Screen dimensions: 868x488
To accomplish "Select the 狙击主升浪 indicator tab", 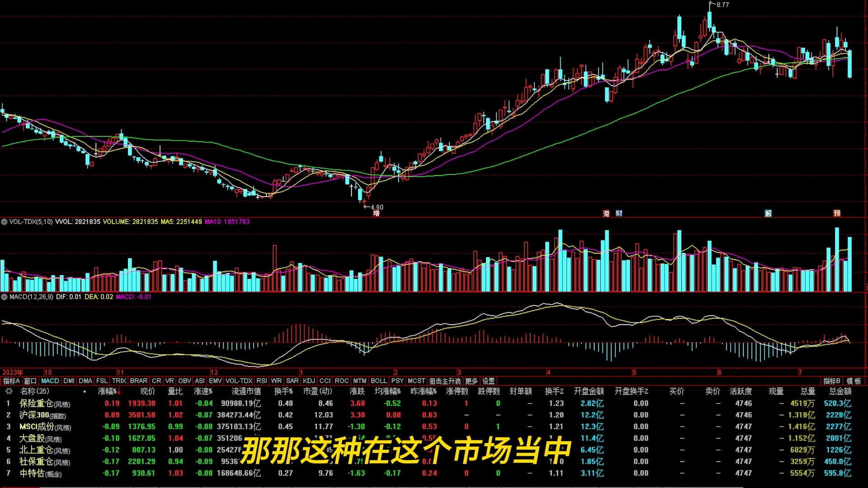I will [445, 381].
